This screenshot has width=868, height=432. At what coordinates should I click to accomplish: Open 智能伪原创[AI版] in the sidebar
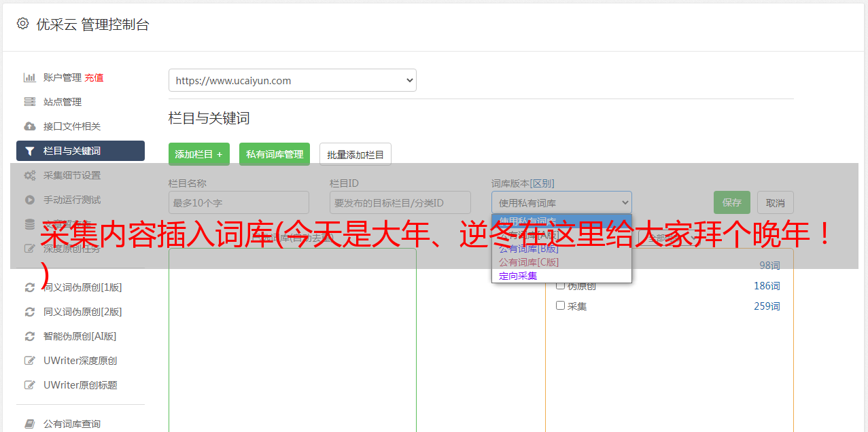click(x=80, y=336)
